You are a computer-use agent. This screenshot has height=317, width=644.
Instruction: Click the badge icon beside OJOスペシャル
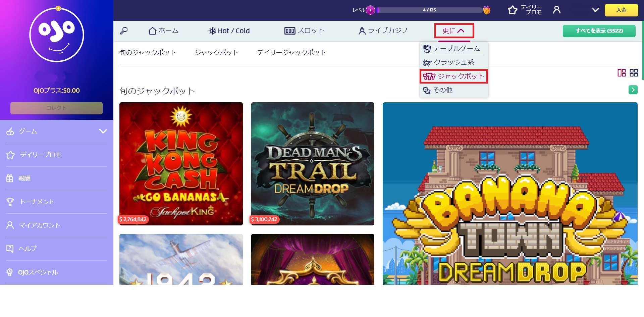pos(10,272)
